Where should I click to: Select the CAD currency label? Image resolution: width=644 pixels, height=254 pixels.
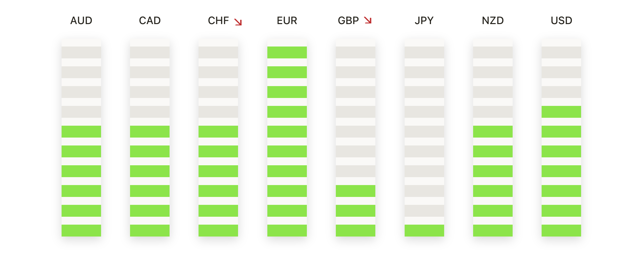tap(150, 21)
